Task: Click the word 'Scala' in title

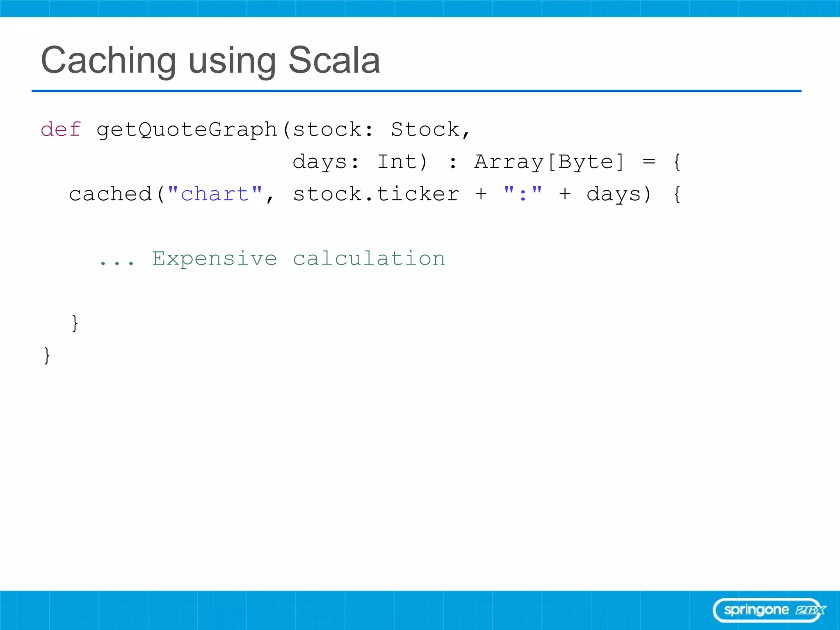Action: (x=334, y=60)
